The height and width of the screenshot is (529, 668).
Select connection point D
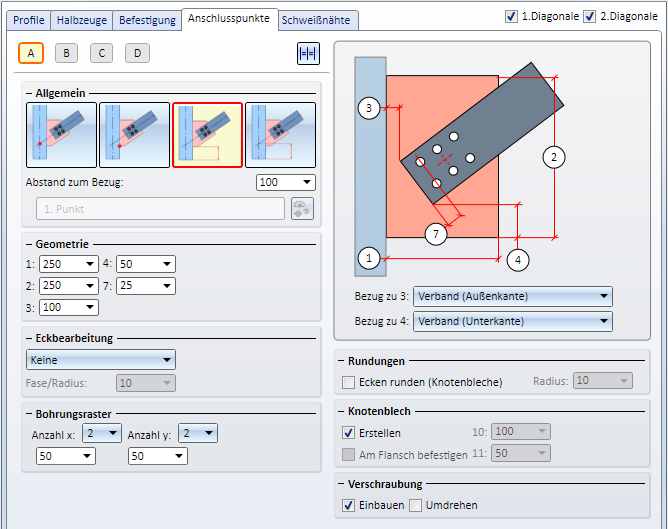click(137, 53)
